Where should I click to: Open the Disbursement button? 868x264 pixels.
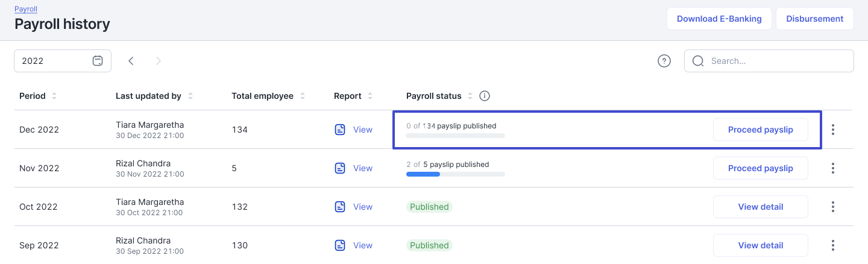(x=814, y=19)
